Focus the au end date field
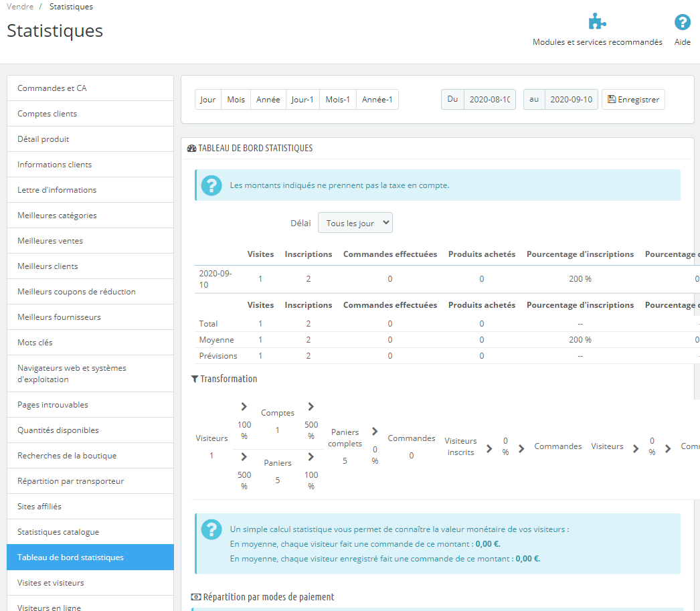The width and height of the screenshot is (700, 611). pyautogui.click(x=571, y=100)
